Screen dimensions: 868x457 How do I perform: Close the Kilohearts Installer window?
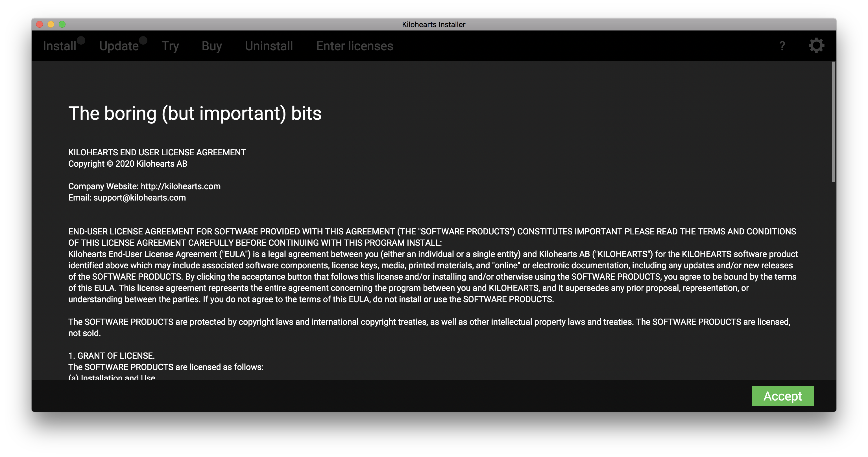pyautogui.click(x=40, y=24)
